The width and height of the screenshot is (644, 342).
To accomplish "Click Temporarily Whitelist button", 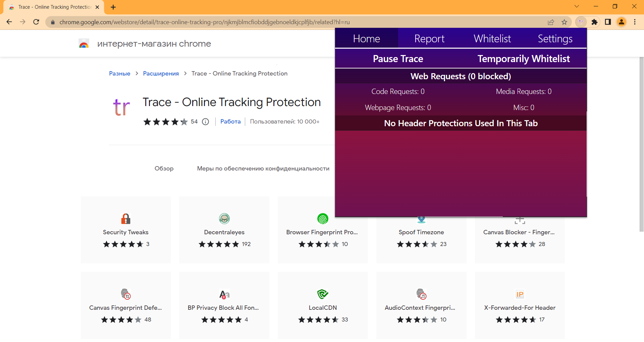I will 524,59.
